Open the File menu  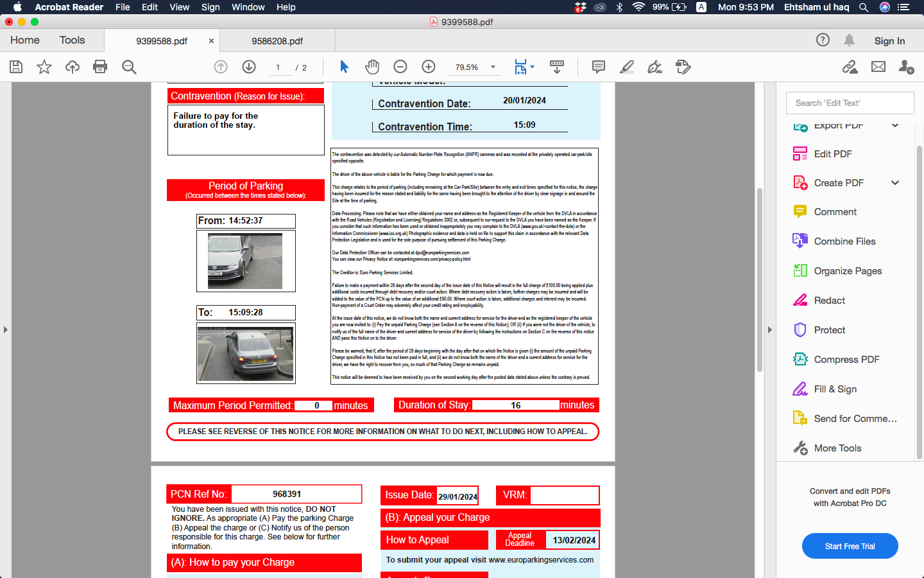(123, 7)
